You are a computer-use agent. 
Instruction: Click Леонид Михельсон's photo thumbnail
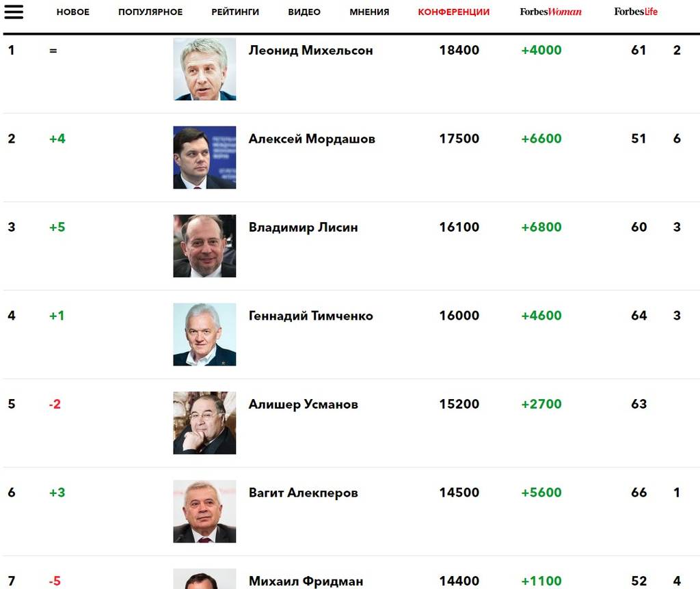(204, 69)
